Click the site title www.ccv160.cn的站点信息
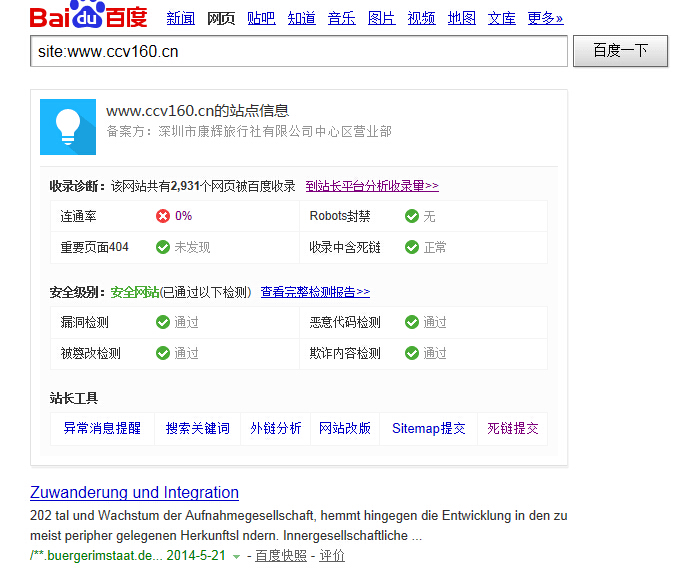The image size is (677, 572). point(197,111)
